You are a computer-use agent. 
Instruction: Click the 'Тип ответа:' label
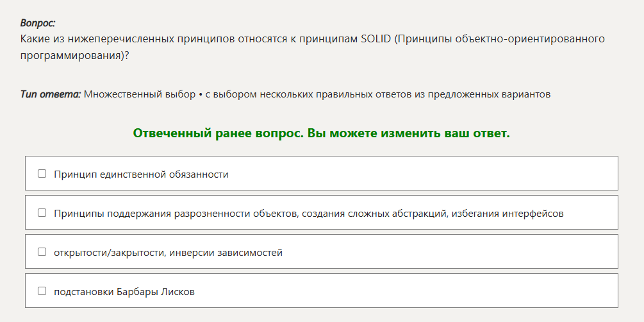click(x=51, y=94)
